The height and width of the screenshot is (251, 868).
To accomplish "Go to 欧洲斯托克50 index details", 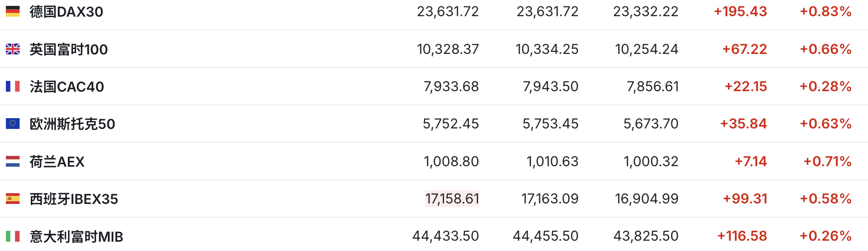I will [72, 124].
